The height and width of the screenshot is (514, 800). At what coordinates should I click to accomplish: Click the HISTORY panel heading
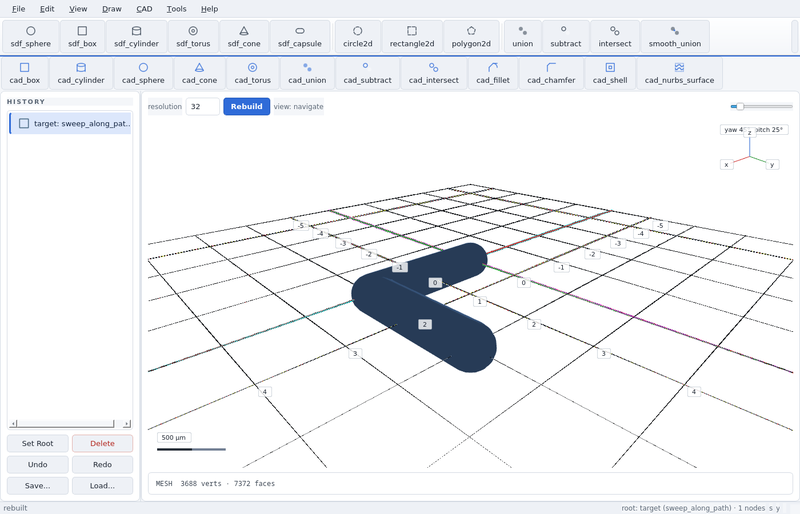click(26, 102)
